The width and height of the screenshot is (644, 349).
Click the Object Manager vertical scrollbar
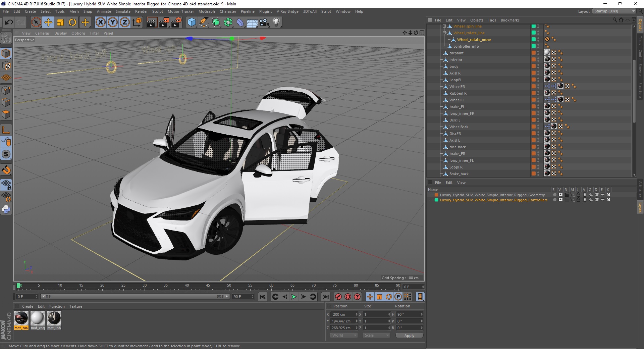(x=634, y=91)
